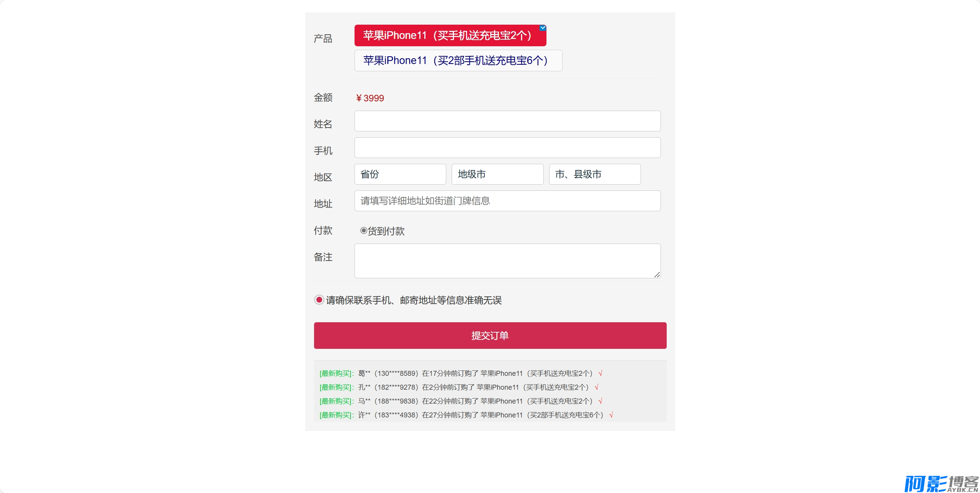Focus the 姓名 name input field

[508, 121]
